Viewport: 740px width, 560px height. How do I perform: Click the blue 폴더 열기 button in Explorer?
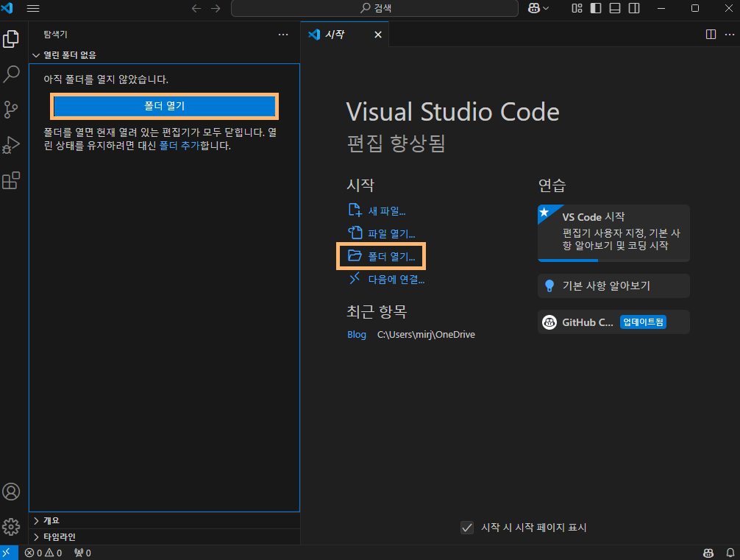(164, 106)
